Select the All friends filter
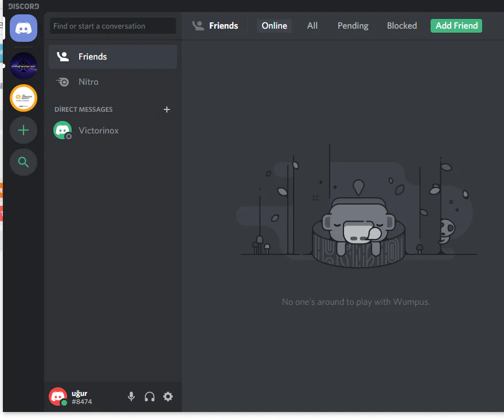This screenshot has width=504, height=420. click(312, 25)
